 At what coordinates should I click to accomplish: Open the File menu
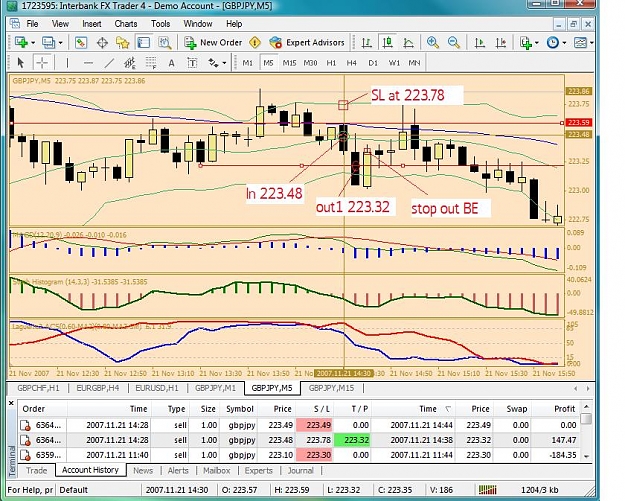32,24
